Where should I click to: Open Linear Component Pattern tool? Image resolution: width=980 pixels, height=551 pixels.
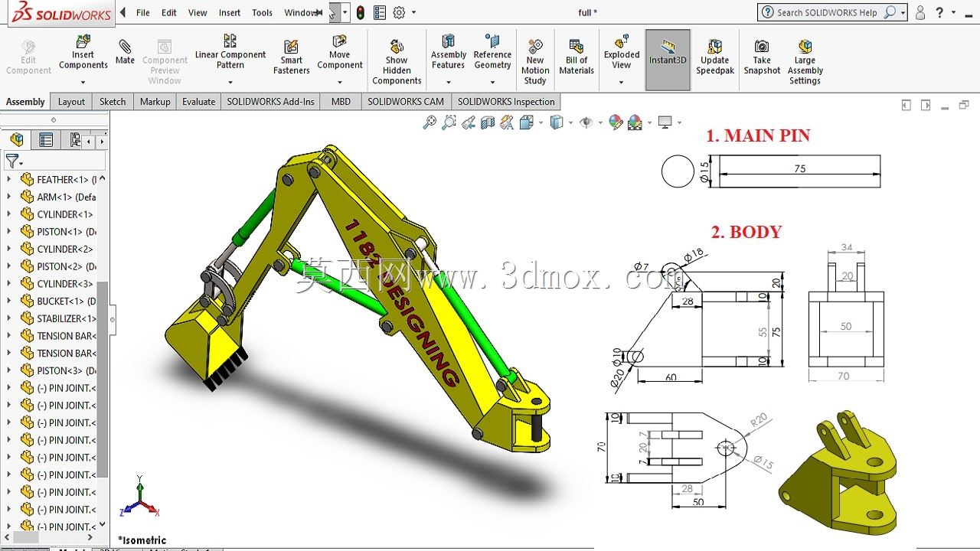230,51
